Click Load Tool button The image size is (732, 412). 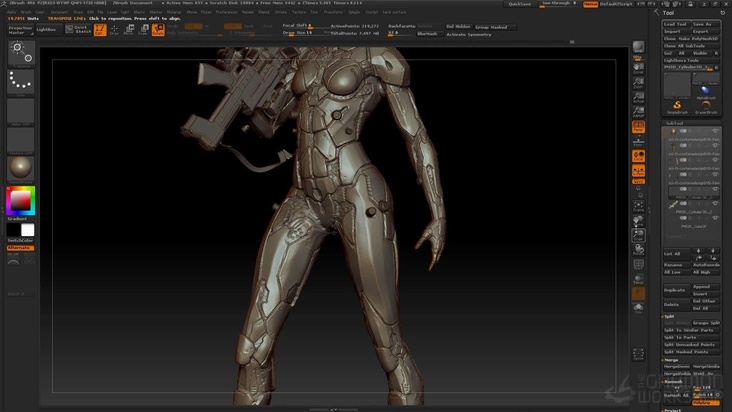676,24
